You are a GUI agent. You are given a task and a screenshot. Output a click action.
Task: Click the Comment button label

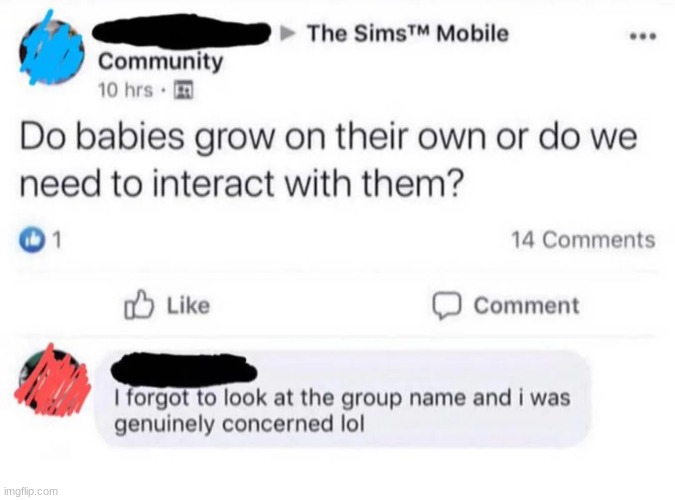point(526,306)
